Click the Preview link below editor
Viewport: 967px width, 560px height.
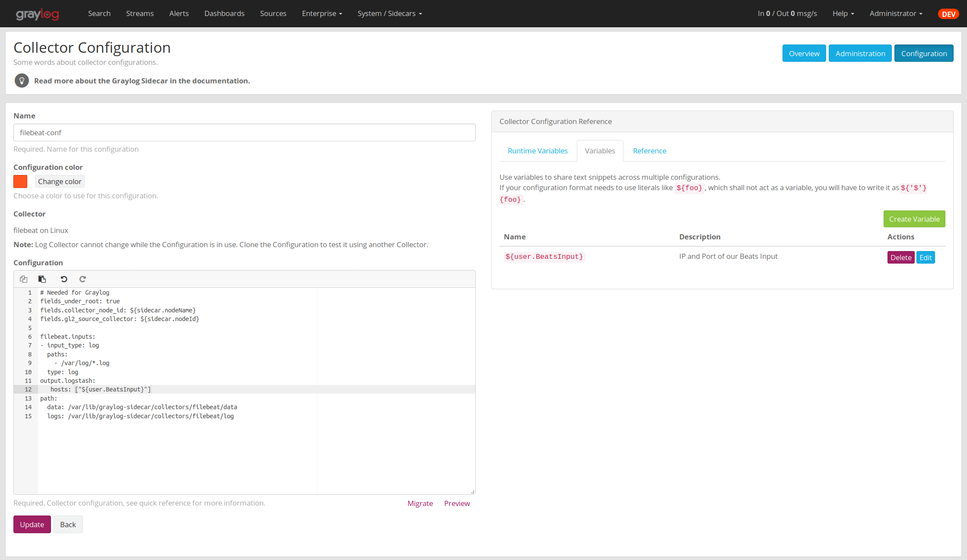pos(457,503)
